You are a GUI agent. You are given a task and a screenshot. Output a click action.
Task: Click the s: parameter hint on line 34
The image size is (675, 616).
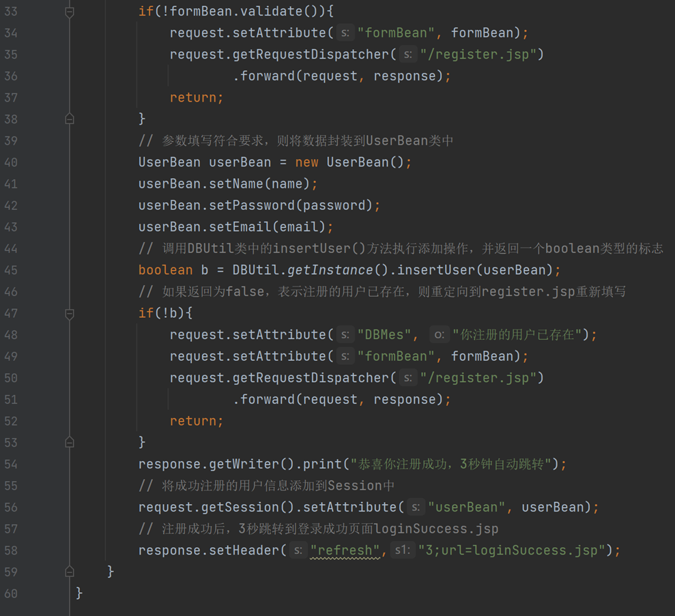click(x=345, y=33)
